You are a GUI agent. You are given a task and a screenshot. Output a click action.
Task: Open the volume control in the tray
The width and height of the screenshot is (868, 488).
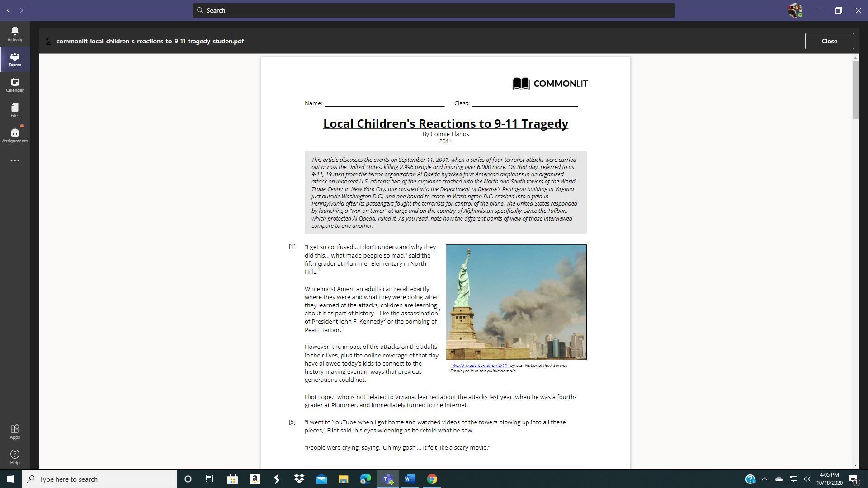tap(808, 479)
